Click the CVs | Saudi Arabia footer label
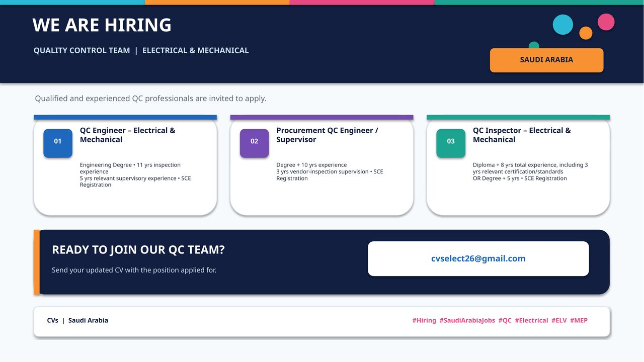Viewport: 644px width, 362px height. click(x=77, y=320)
